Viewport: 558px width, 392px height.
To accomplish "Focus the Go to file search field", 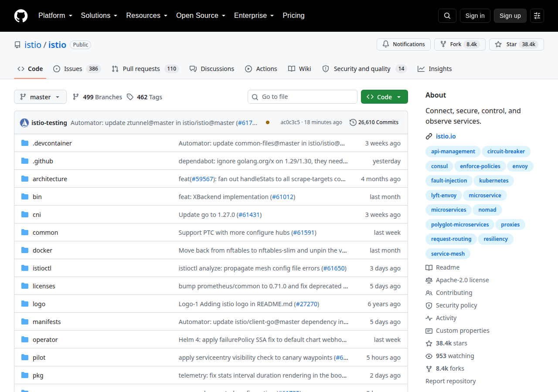I will (303, 97).
